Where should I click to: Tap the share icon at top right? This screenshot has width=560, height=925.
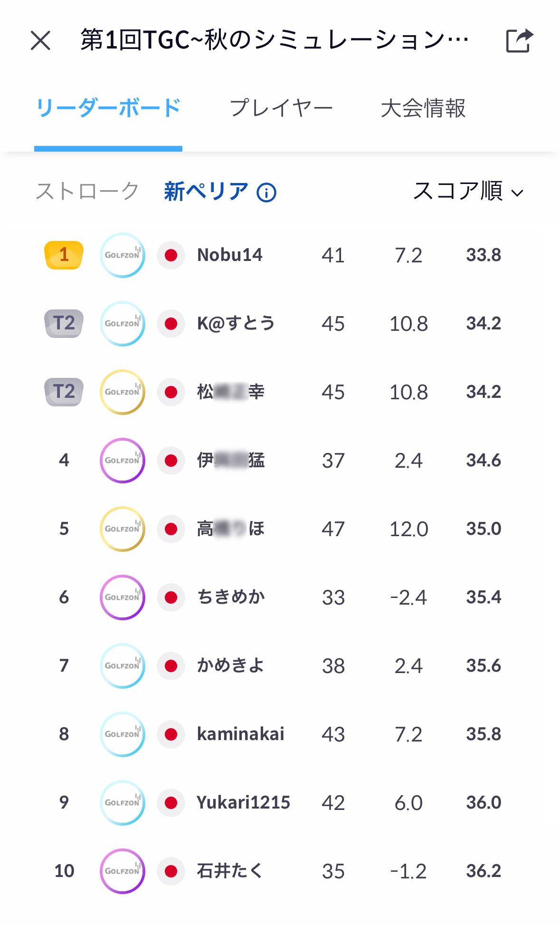519,40
